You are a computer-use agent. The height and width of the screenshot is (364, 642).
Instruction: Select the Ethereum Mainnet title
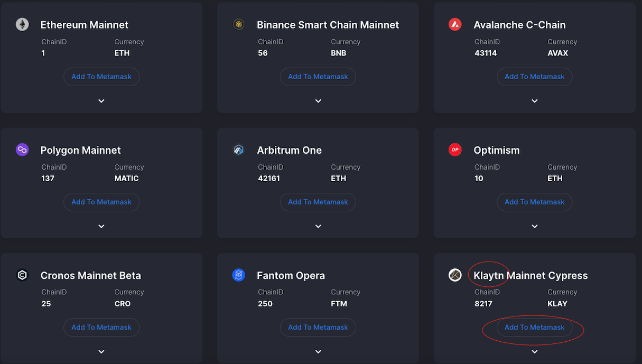(x=85, y=25)
